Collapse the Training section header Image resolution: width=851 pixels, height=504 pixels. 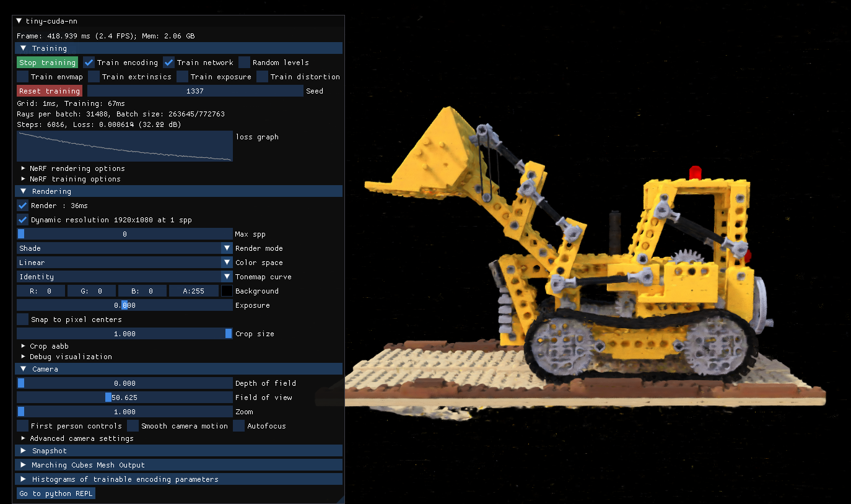(180, 48)
